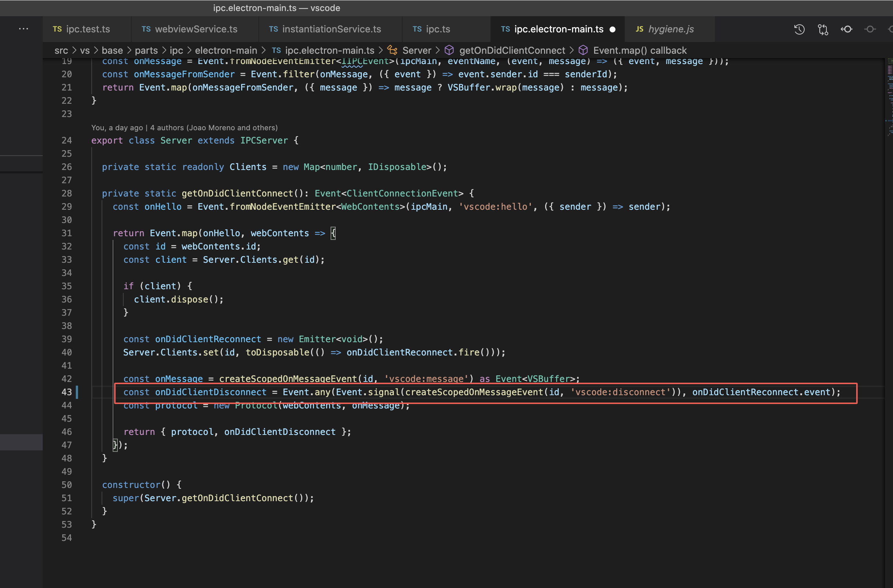Switch to the webviewService.ts tab
This screenshot has width=893, height=588.
[195, 29]
